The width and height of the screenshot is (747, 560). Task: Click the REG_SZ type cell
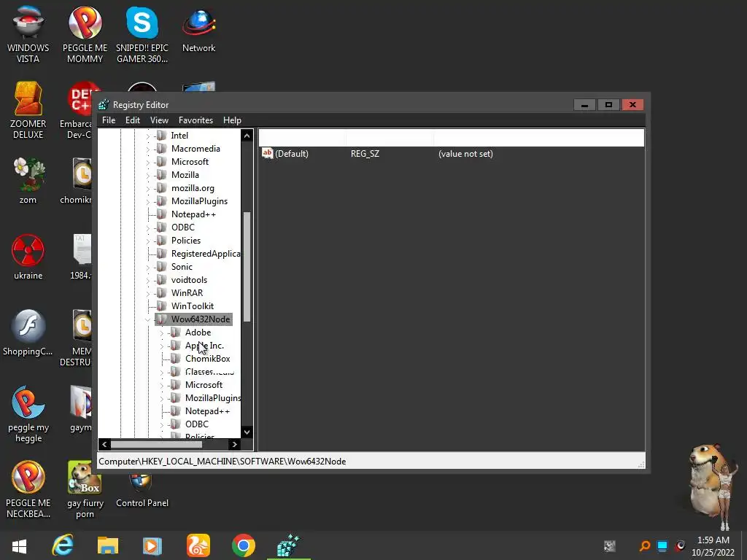point(365,154)
